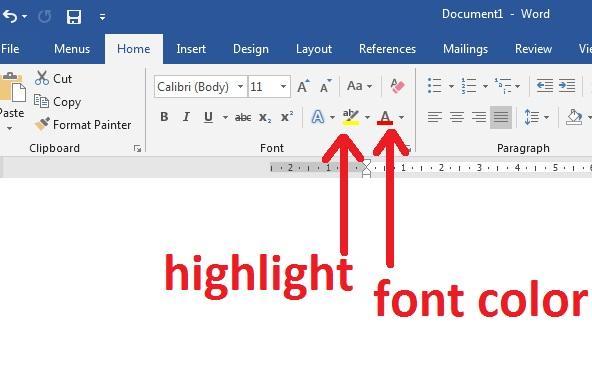The width and height of the screenshot is (592, 377).
Task: Toggle Superscript x² formatting
Action: (x=287, y=117)
